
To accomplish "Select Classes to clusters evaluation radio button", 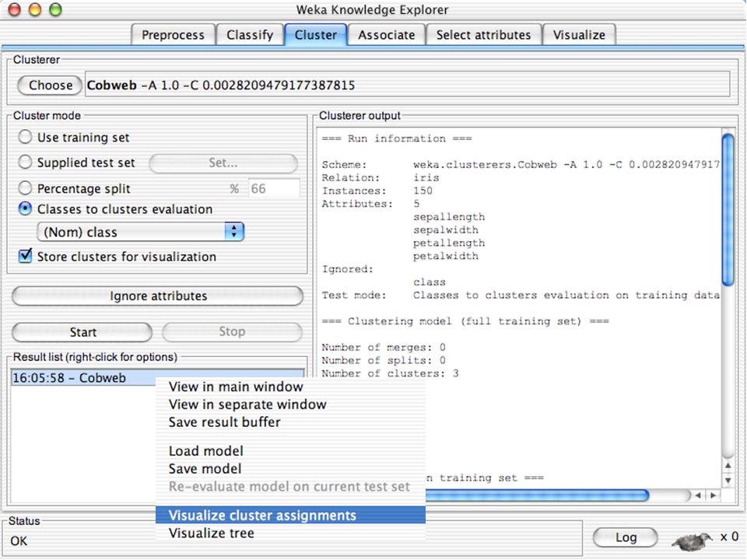I will (x=25, y=208).
